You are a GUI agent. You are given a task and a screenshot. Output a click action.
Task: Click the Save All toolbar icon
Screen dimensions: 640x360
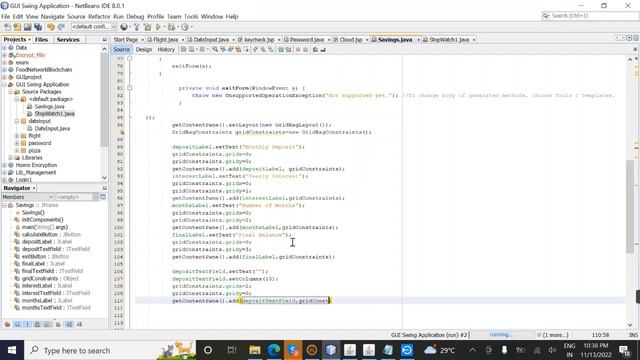[x=38, y=27]
